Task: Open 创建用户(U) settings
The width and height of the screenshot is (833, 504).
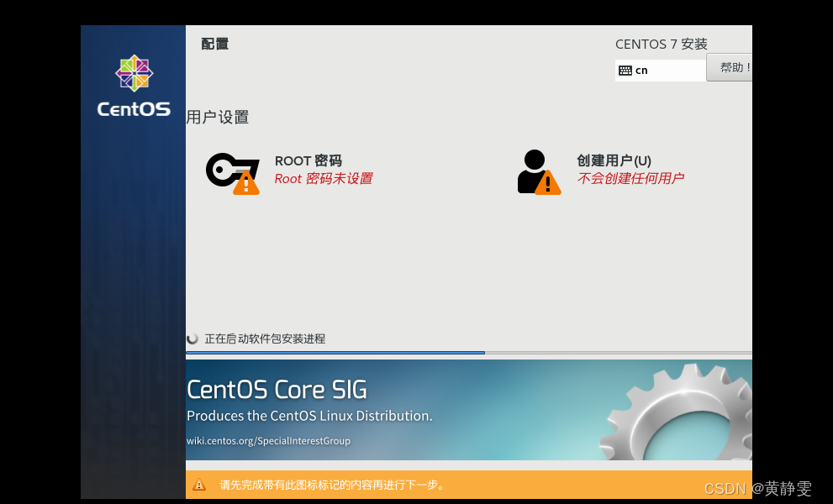Action: [x=614, y=160]
